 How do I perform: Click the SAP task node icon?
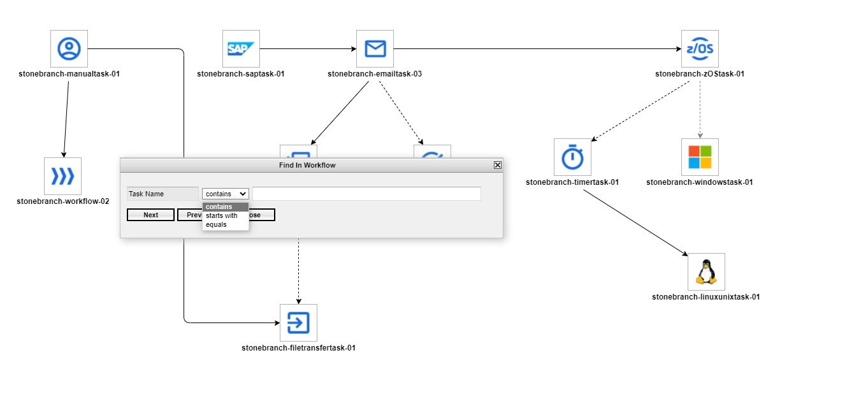[x=241, y=48]
